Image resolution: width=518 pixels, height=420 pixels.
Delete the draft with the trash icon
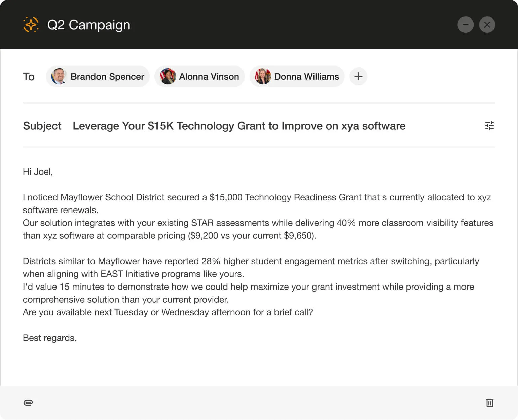coord(490,403)
